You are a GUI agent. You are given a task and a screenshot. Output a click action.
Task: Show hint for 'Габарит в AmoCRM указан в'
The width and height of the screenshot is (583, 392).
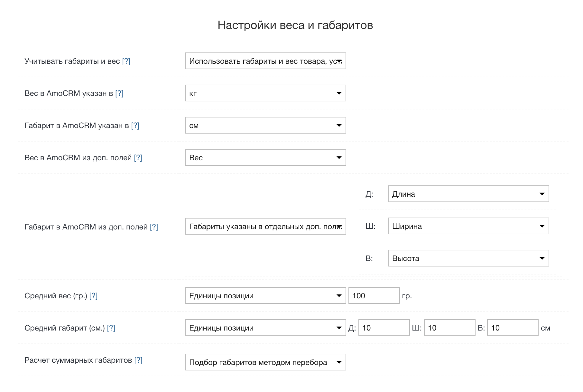[x=135, y=126]
